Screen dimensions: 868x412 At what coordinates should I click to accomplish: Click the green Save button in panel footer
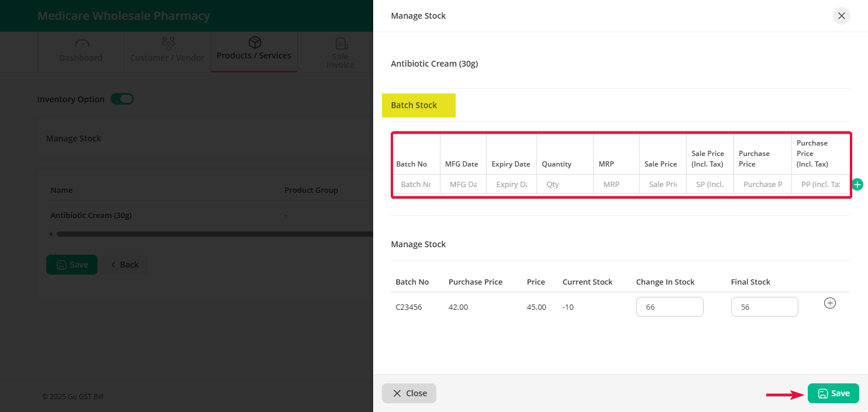(x=833, y=393)
